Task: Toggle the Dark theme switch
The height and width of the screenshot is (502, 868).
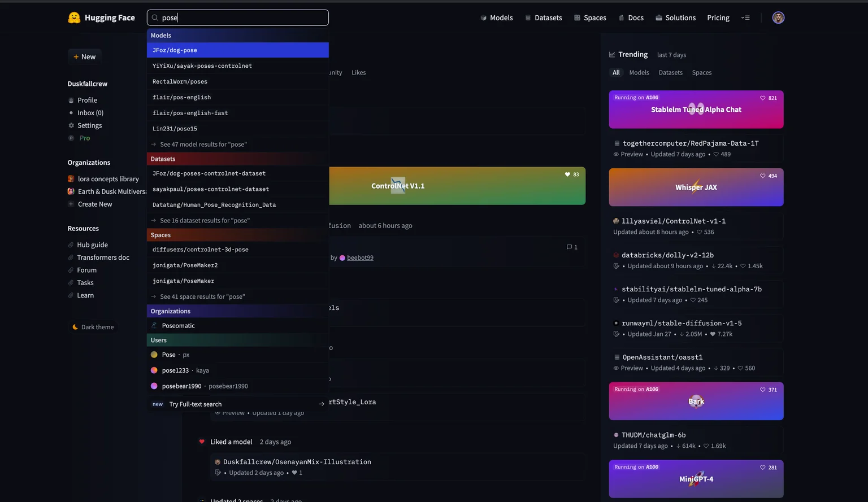Action: point(93,327)
